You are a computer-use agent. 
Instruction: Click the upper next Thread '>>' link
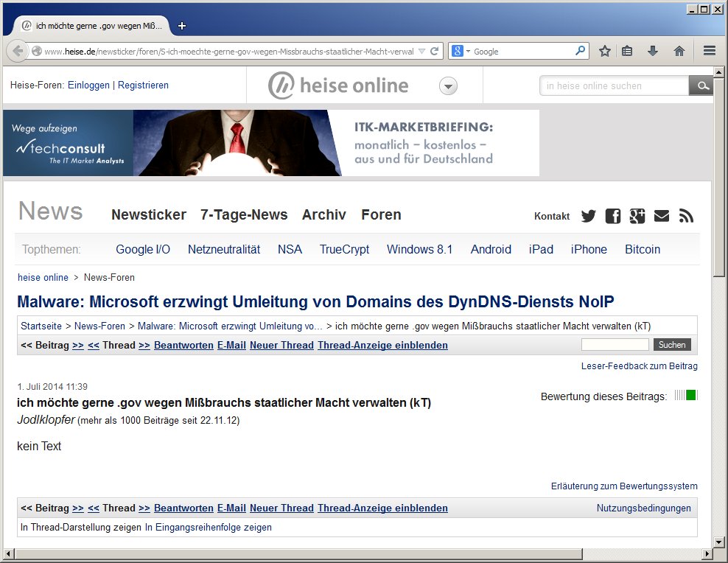point(144,346)
